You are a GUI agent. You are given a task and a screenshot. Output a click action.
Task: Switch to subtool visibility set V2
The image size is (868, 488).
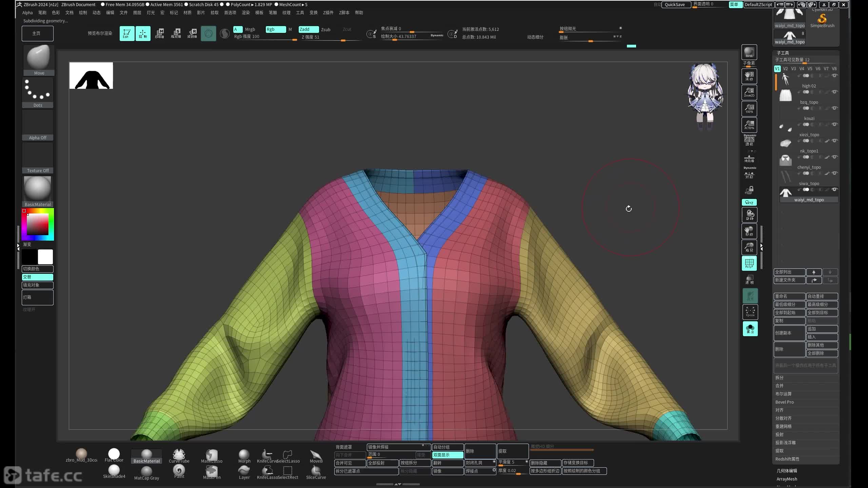click(785, 68)
